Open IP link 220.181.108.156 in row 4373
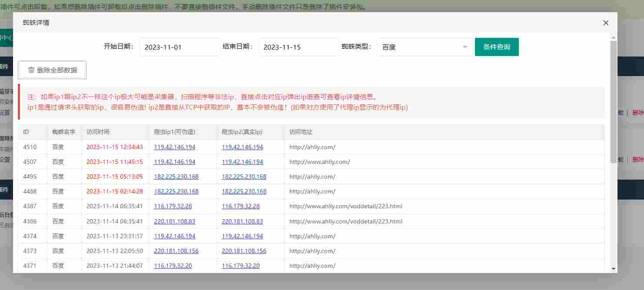The width and height of the screenshot is (644, 290). coord(176,251)
